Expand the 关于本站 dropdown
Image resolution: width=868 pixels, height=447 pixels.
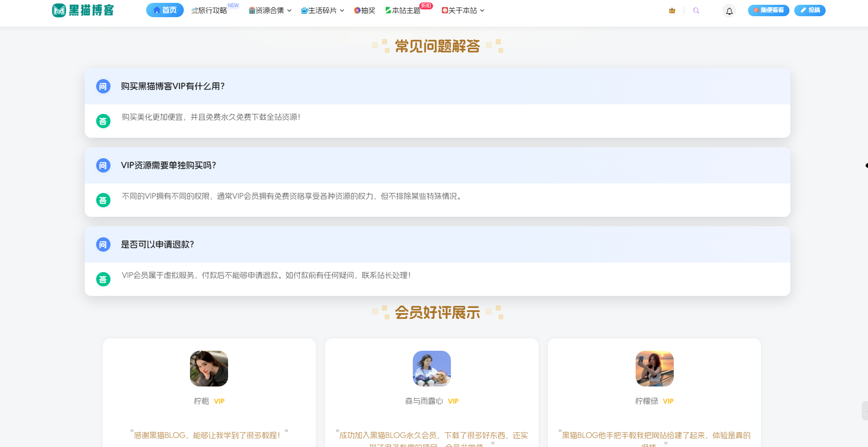click(x=463, y=10)
